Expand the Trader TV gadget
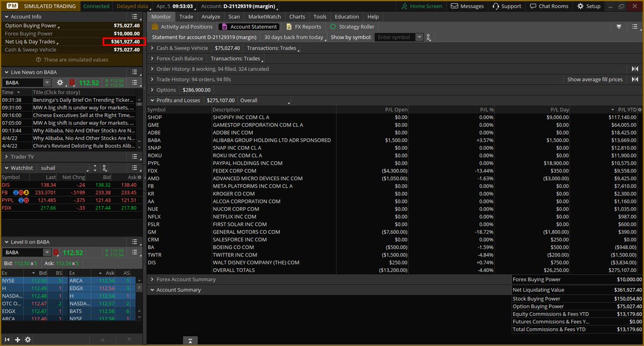This screenshot has height=346, width=644. [x=6, y=157]
